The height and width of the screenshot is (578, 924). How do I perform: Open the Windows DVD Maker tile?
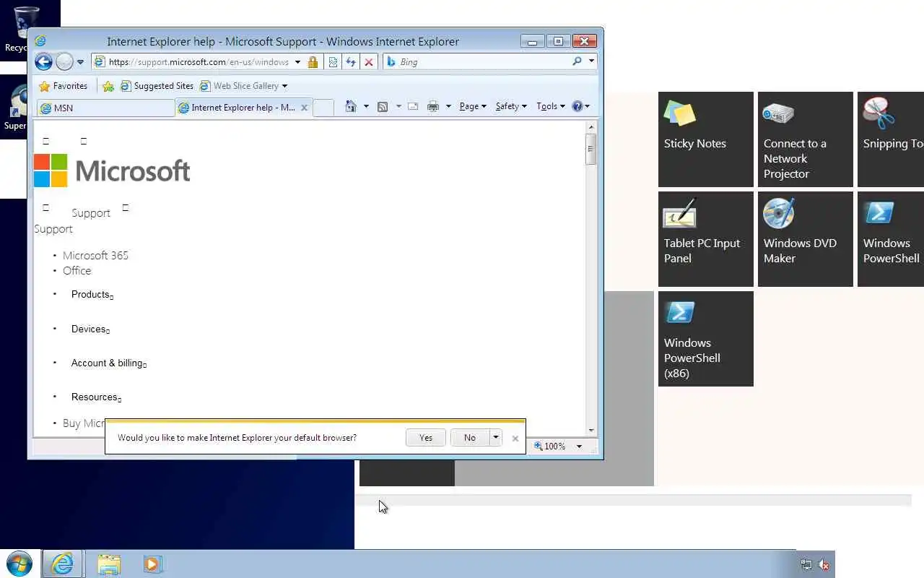(x=806, y=239)
